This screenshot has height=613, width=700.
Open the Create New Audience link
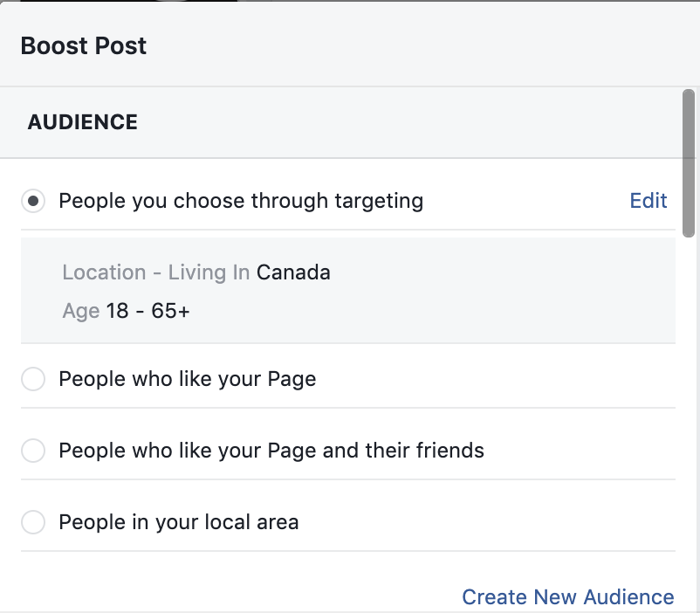tap(567, 597)
